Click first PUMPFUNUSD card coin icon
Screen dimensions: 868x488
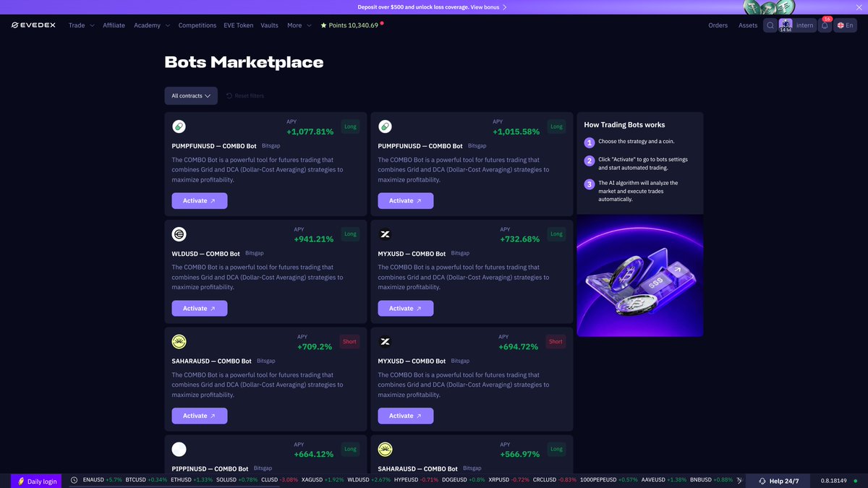coord(179,127)
